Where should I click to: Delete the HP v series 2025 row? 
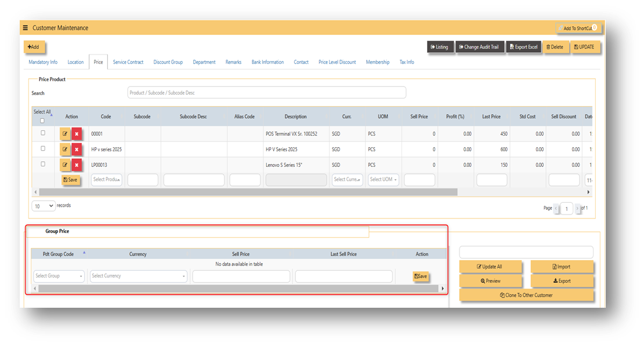[x=77, y=150]
